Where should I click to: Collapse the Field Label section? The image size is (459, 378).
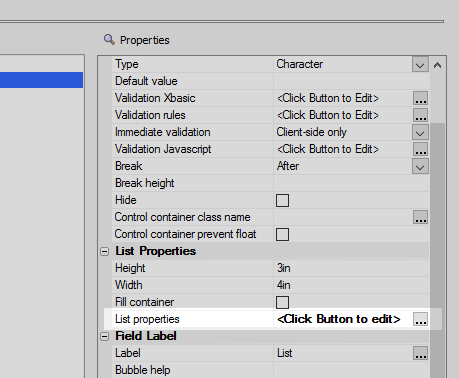coord(105,336)
